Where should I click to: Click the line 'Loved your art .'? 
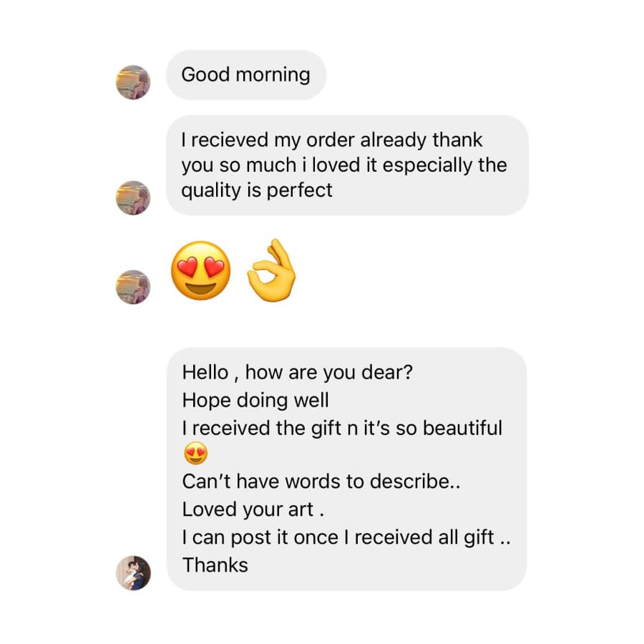click(x=253, y=509)
